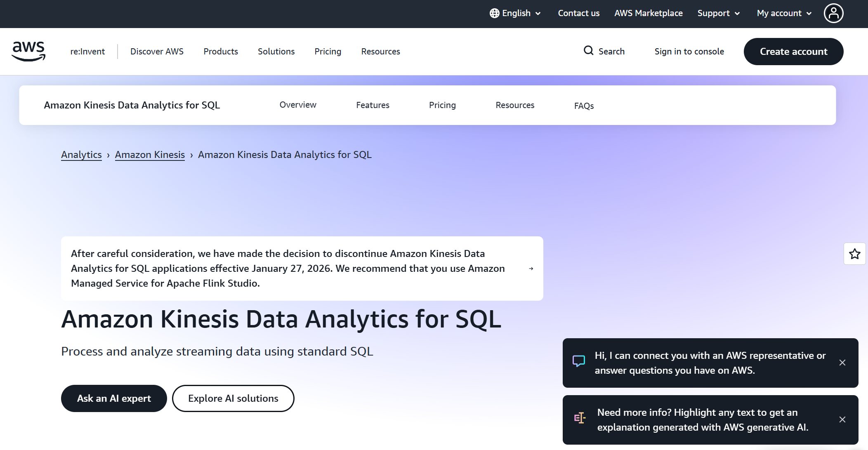Select Ask an AI expert
868x450 pixels.
click(x=113, y=398)
